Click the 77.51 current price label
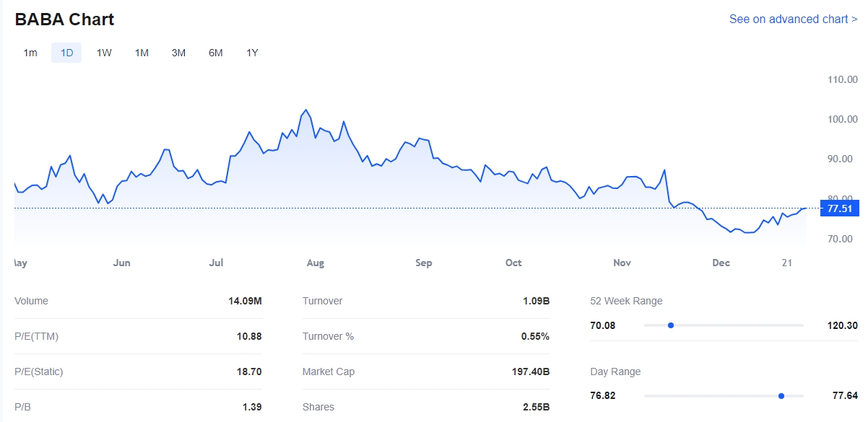Viewport: 868px width, 422px height. click(x=840, y=208)
